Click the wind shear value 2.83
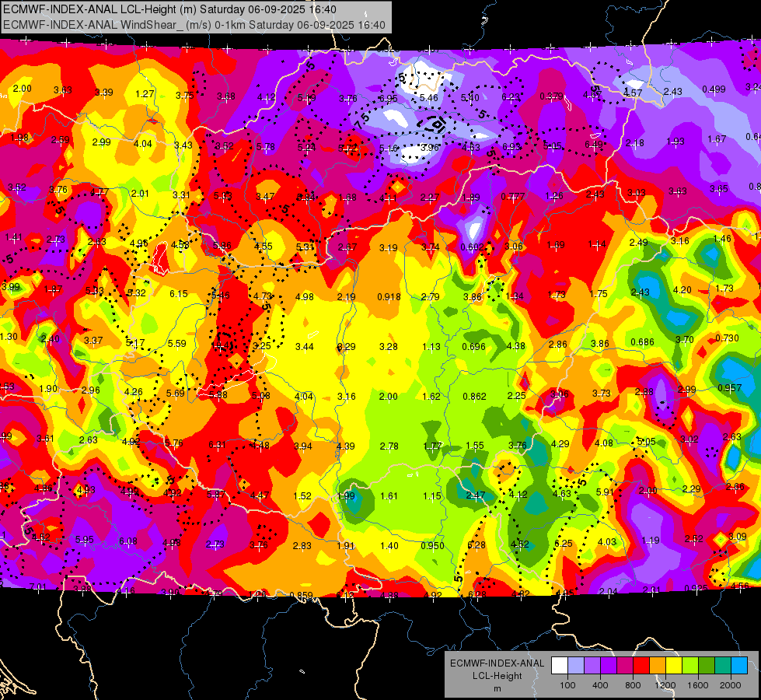The width and height of the screenshot is (761, 700). coord(302,546)
